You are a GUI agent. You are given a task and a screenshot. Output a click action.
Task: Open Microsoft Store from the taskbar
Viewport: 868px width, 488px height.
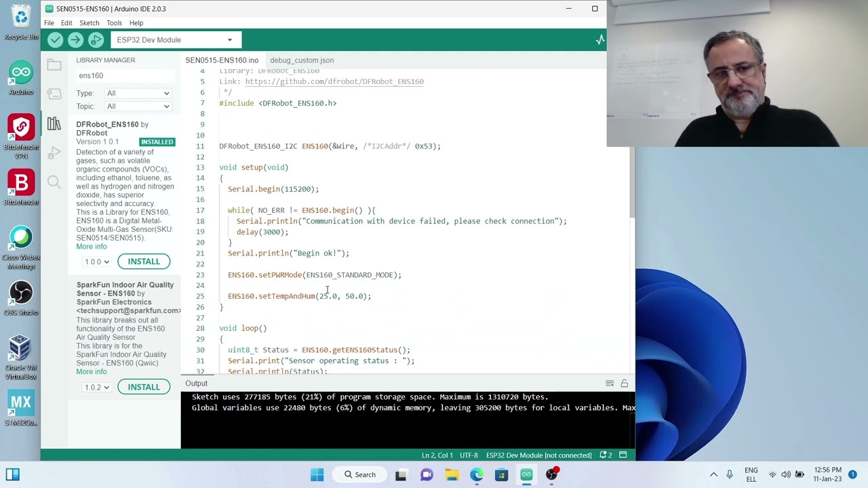(502, 474)
